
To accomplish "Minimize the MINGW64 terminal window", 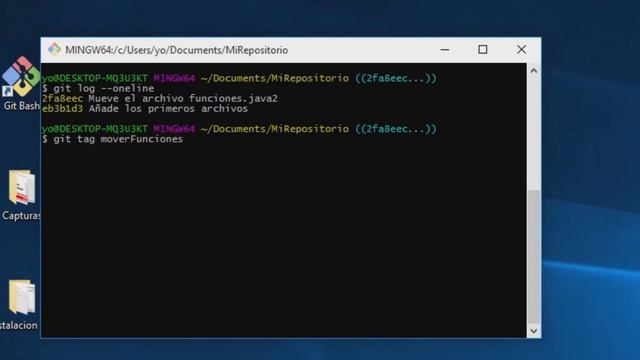I will (445, 50).
